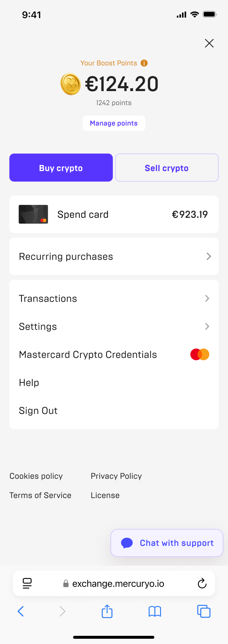
Task: Click the Manage points button
Action: (x=114, y=123)
